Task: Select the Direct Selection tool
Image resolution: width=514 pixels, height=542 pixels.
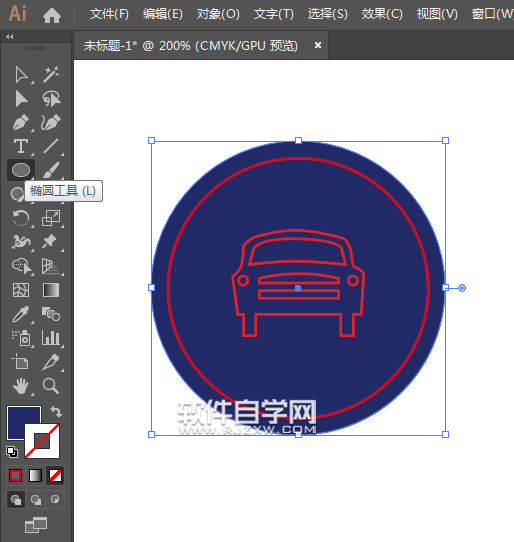Action: [x=21, y=99]
